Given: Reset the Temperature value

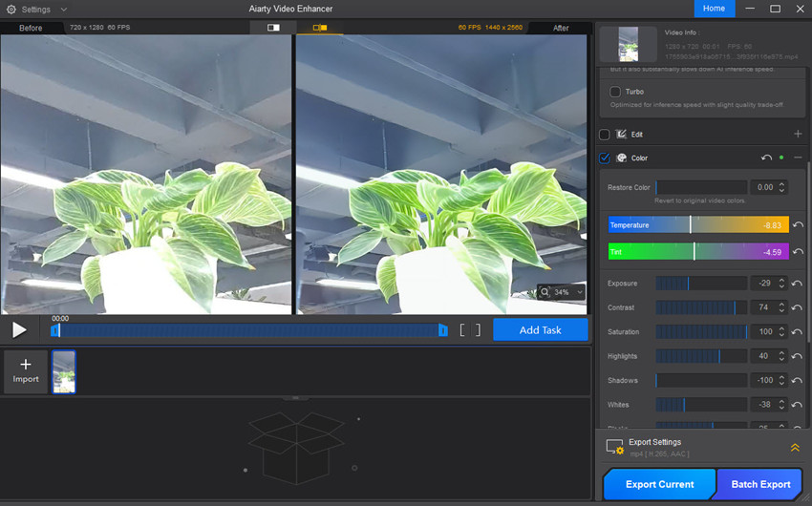Looking at the screenshot, I should (798, 225).
